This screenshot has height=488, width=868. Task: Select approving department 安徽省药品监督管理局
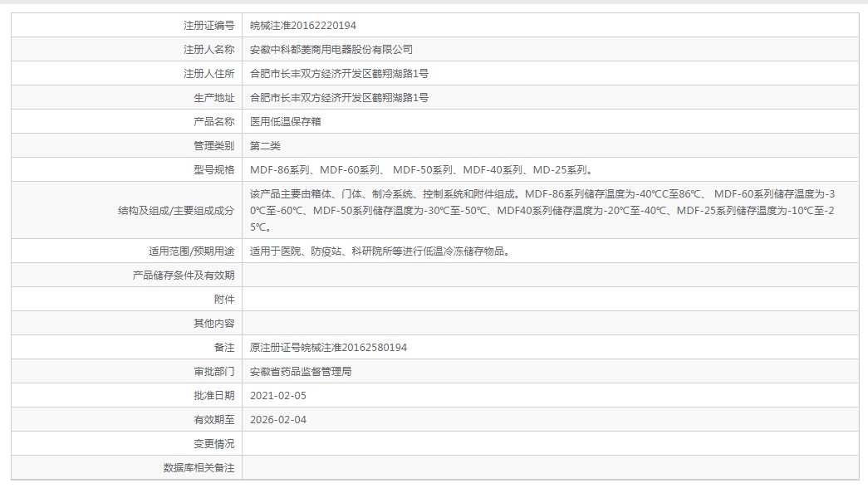click(x=301, y=372)
